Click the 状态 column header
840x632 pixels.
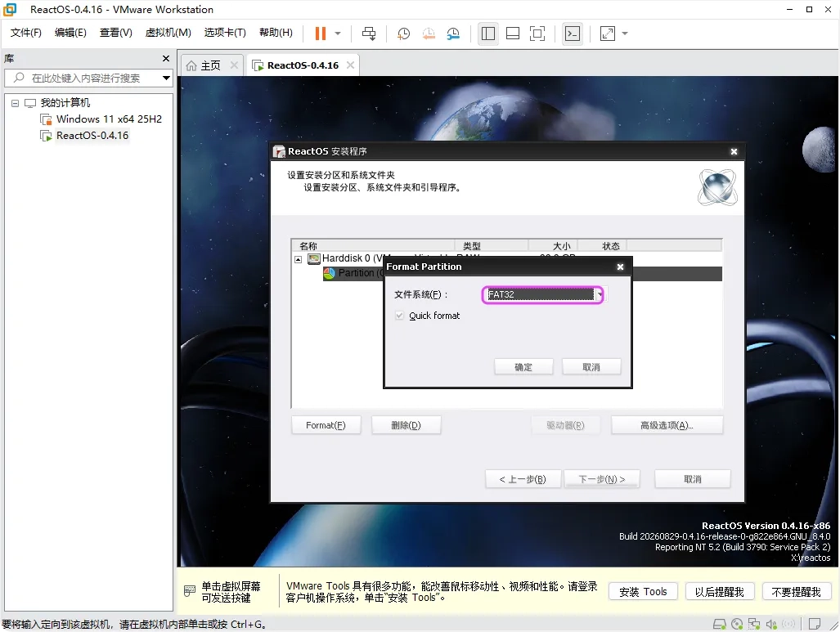(x=603, y=246)
